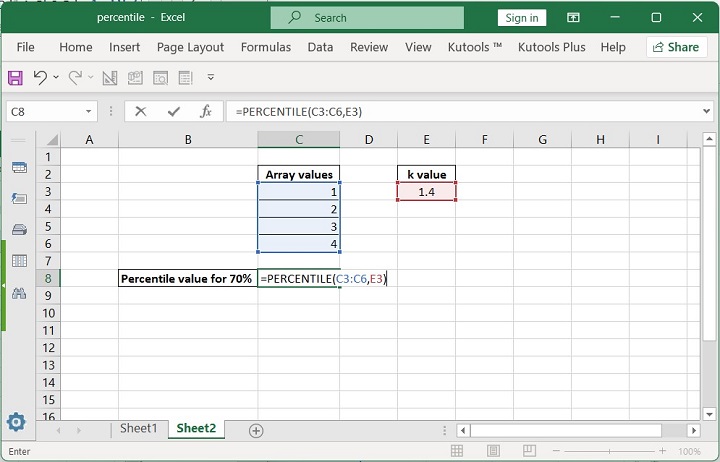Open the top Kutools navigation pane icon
The image size is (720, 462).
(x=19, y=168)
